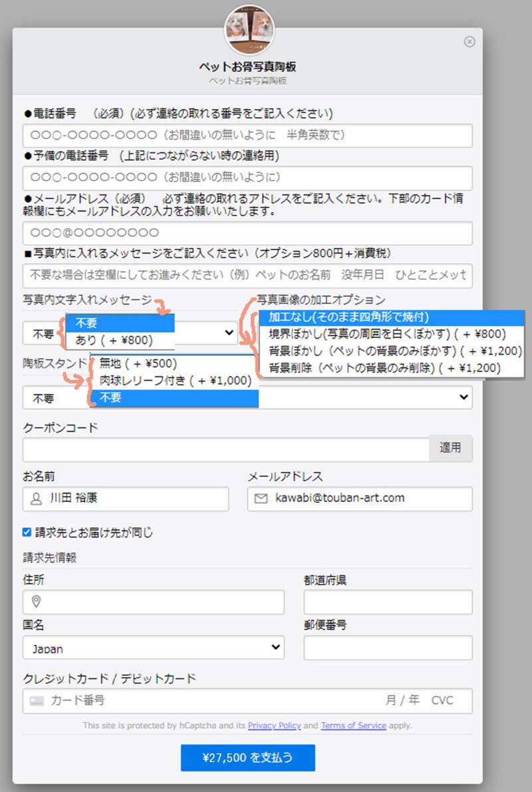Open the 国名 Japan country dropdown
This screenshot has width=532, height=792.
click(153, 648)
